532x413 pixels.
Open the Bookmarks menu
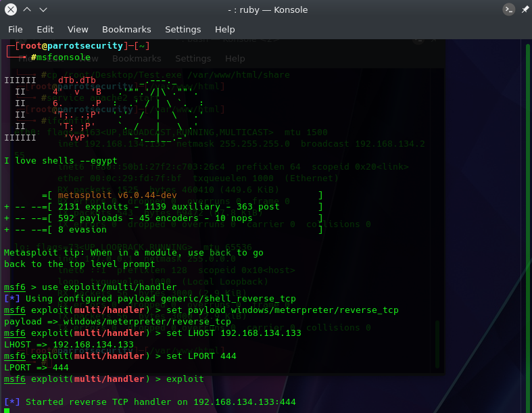126,30
